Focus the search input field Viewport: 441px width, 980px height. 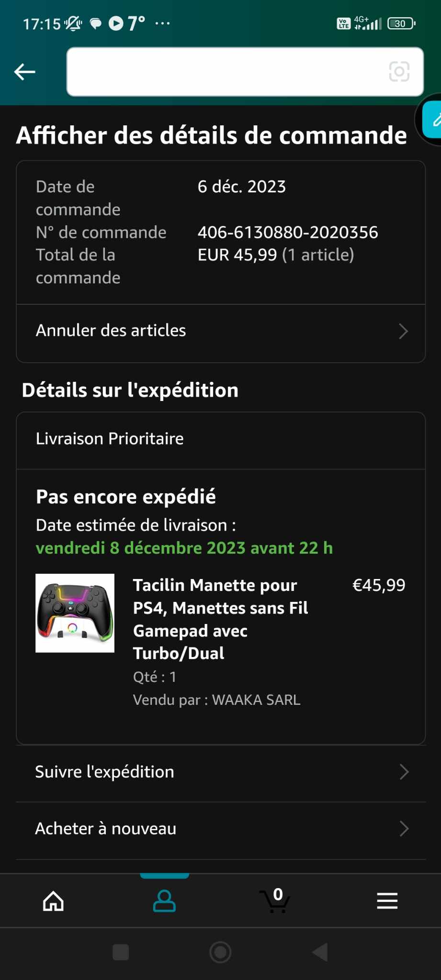[x=225, y=72]
